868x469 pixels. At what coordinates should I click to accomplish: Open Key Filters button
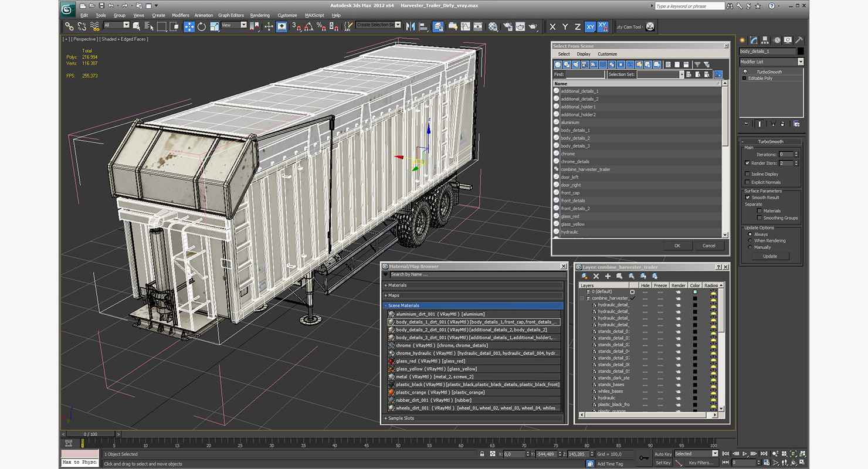coord(701,463)
